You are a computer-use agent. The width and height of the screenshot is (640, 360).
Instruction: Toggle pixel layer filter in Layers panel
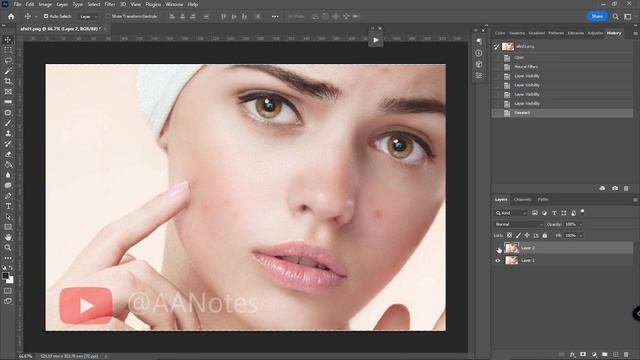(535, 213)
